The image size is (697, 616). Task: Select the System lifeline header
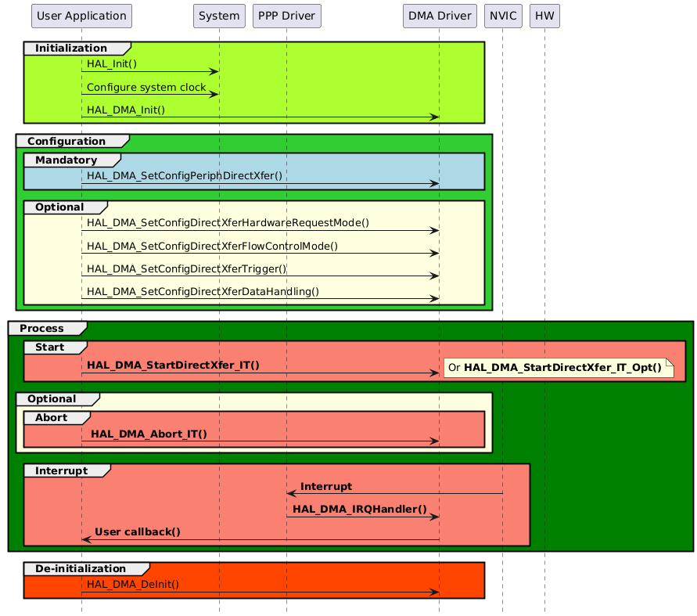pos(219,16)
